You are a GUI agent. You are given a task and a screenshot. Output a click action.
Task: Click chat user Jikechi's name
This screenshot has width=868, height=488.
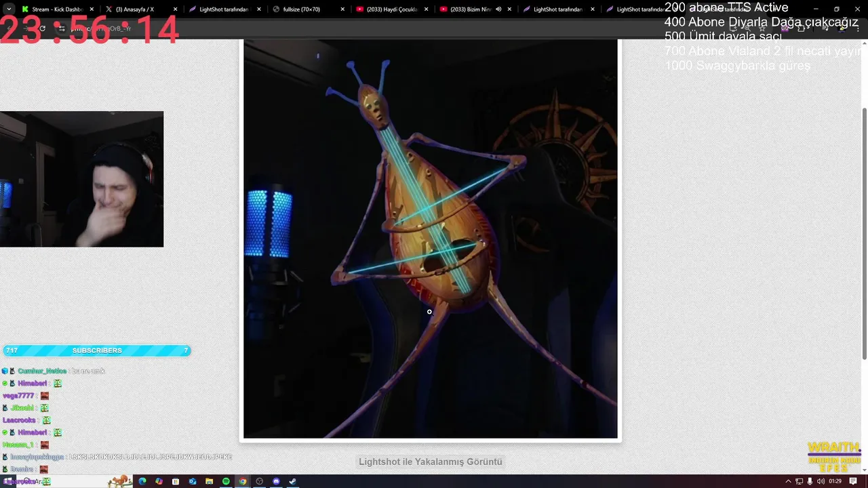click(x=22, y=408)
